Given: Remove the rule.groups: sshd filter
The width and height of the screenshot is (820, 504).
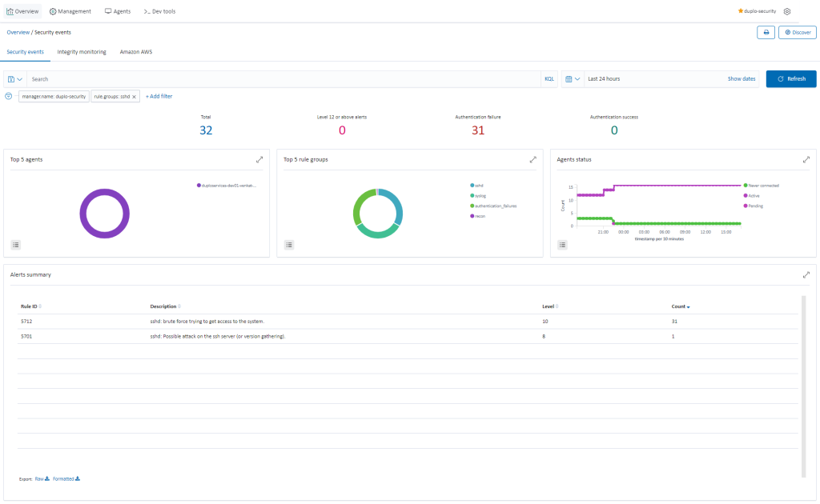Looking at the screenshot, I should coord(135,96).
